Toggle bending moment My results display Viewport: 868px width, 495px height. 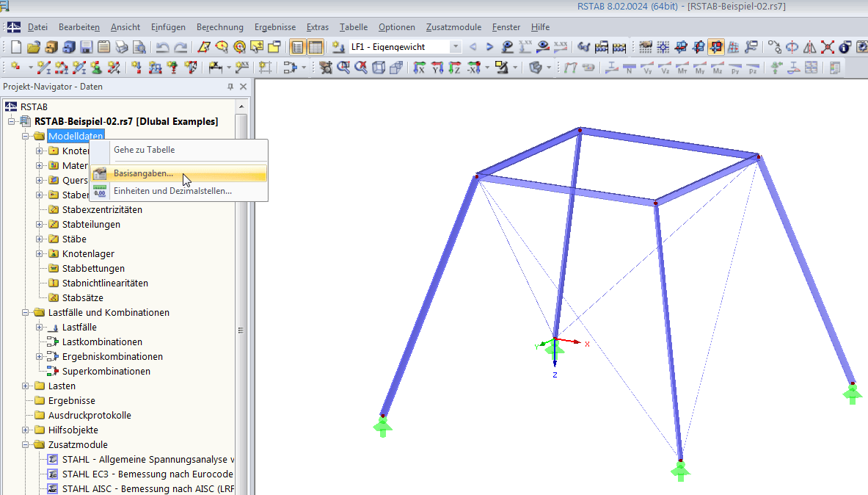click(700, 68)
